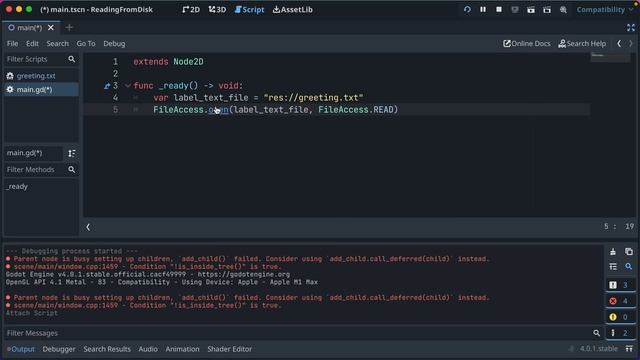Open the Animation bottom panel
The height and width of the screenshot is (360, 640).
(x=182, y=349)
